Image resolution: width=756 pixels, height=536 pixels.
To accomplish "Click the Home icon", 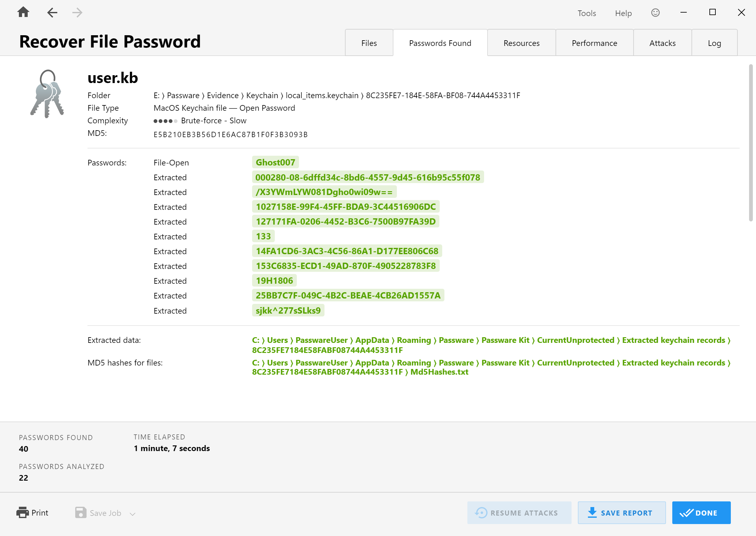I will point(23,12).
